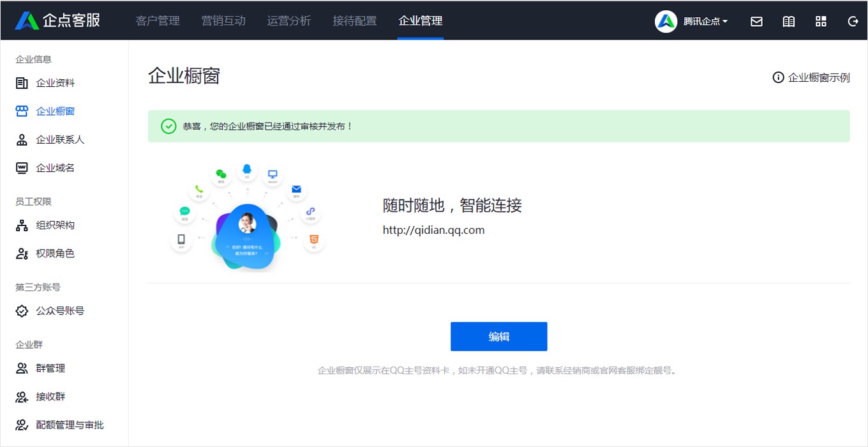Click the 组织架构 org chart icon
The image size is (868, 447).
point(21,225)
